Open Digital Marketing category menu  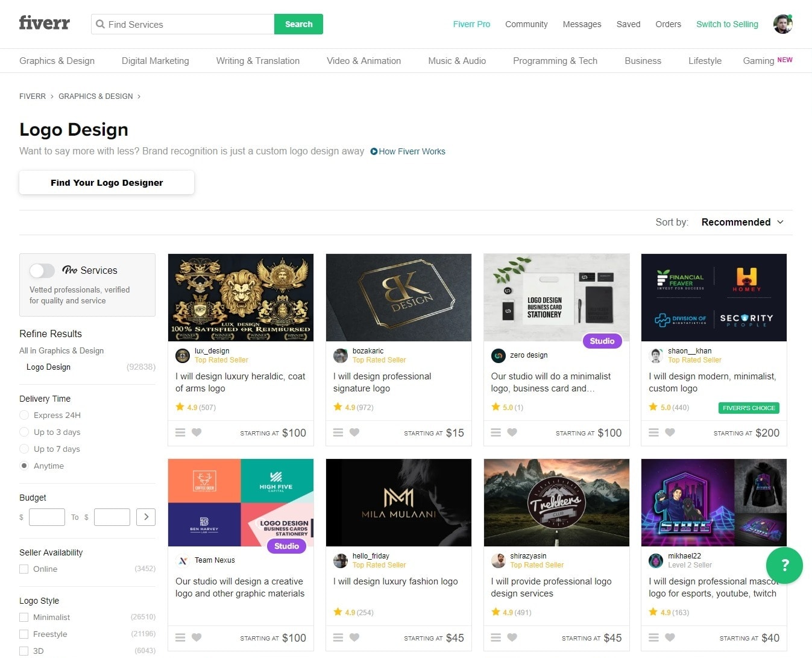point(156,61)
